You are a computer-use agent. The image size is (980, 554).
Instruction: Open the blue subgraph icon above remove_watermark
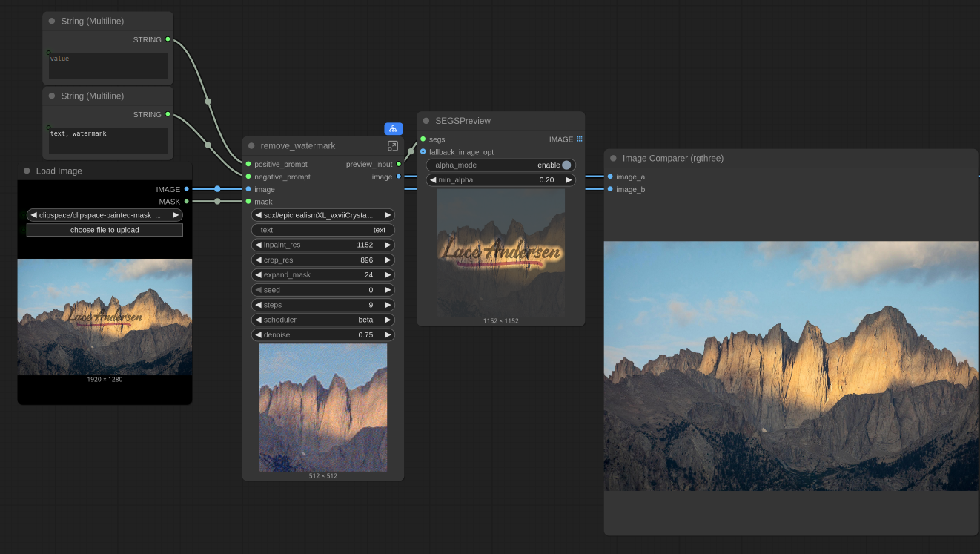click(x=393, y=128)
